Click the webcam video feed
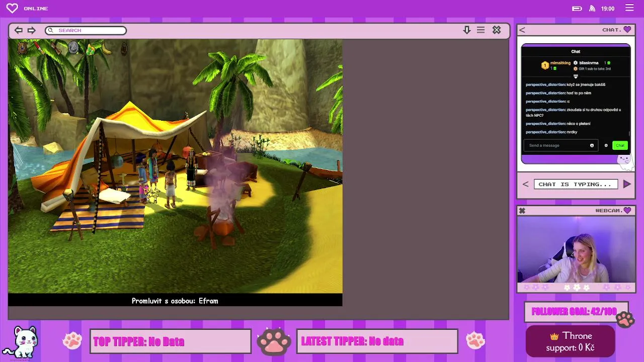644x362 pixels. (576, 249)
